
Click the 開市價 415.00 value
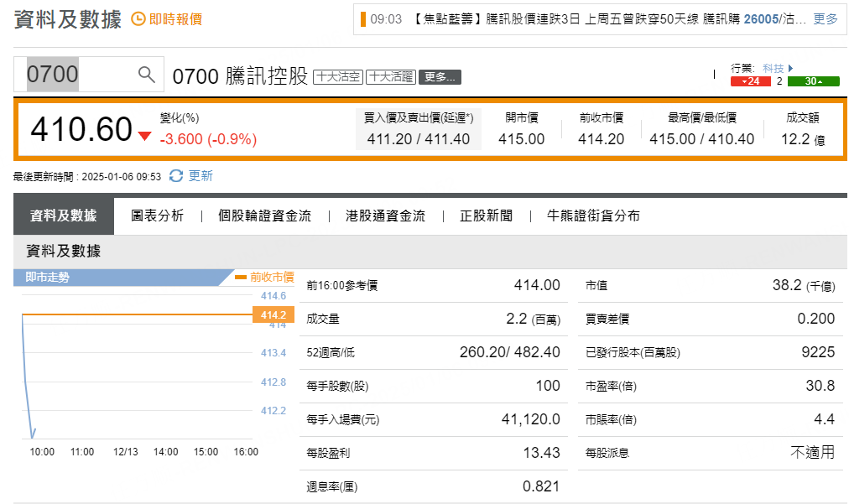[522, 139]
